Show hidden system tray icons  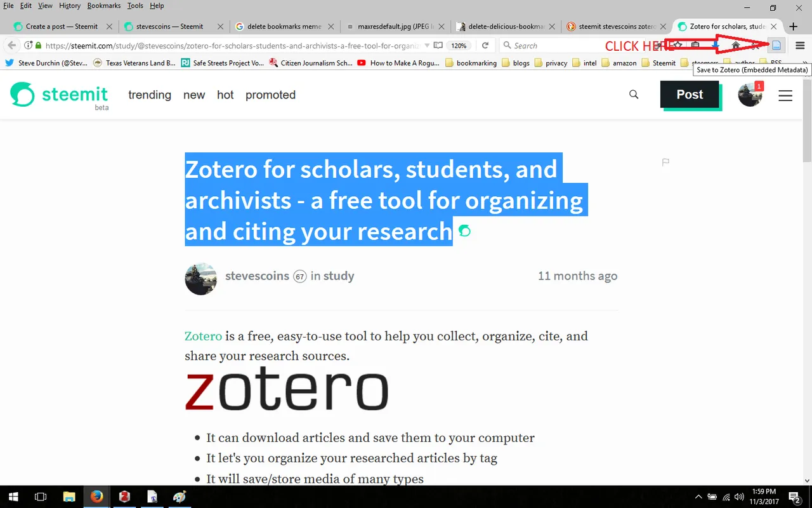[698, 497]
